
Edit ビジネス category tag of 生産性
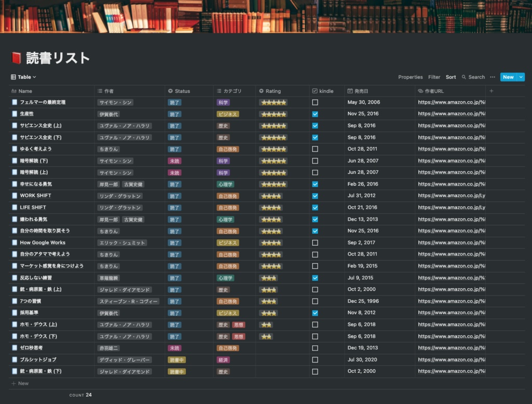tap(228, 114)
